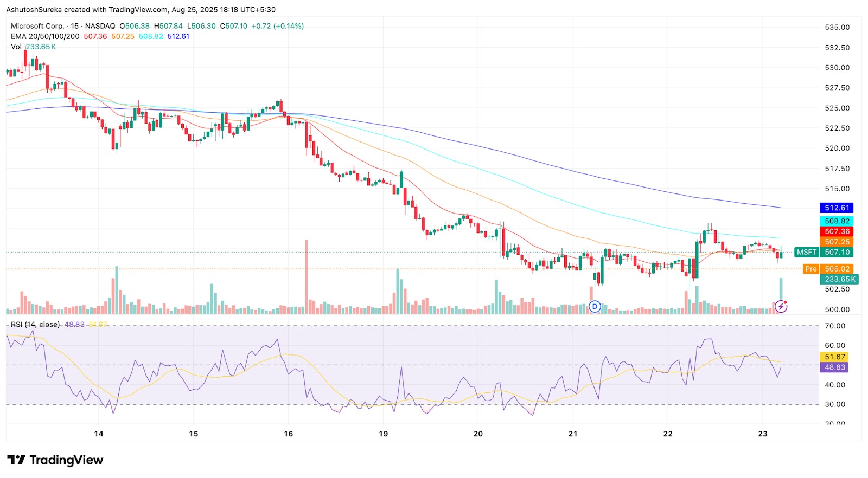Click the purple 48.83 RSI axis tag
This screenshot has width=868, height=478.
(835, 367)
